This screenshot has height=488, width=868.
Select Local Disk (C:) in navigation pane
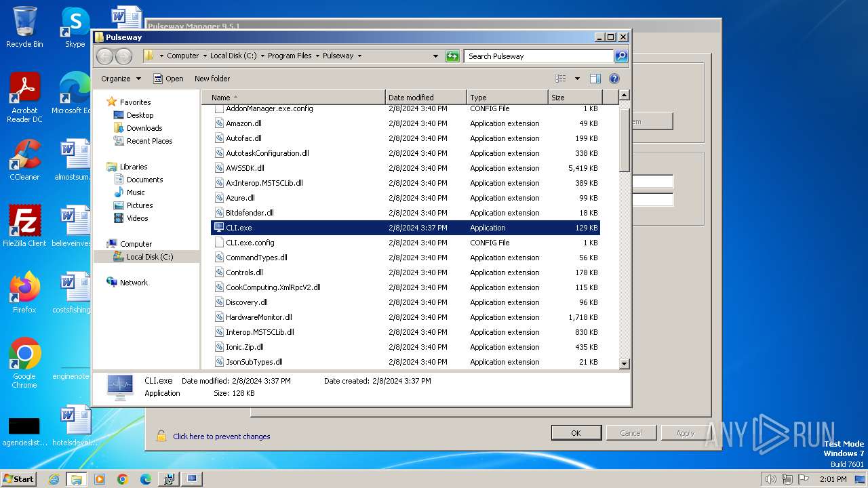[x=150, y=257]
